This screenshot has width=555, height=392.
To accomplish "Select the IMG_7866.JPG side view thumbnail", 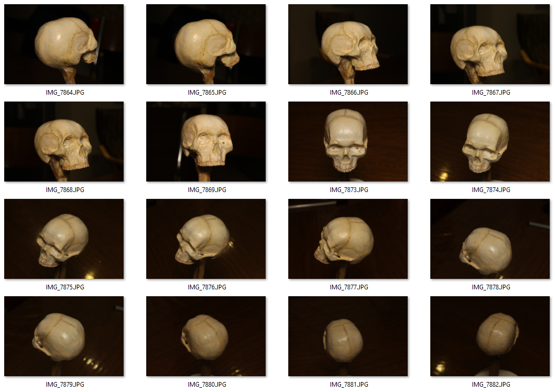I will point(348,44).
